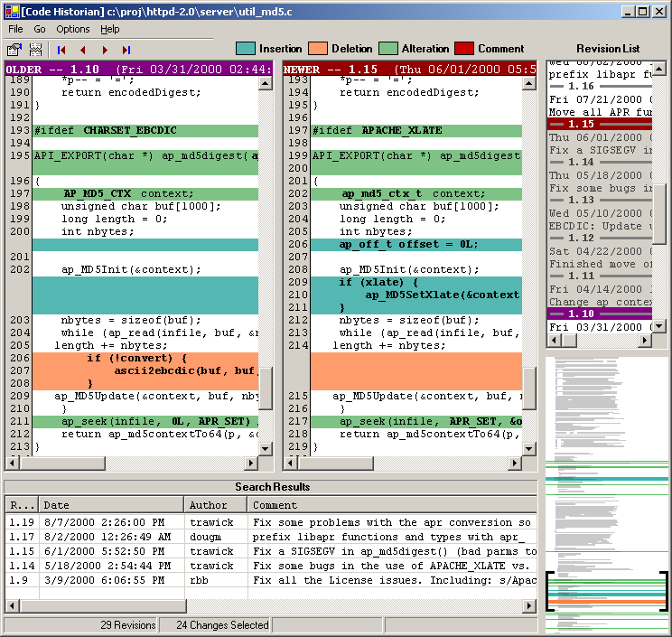672x637 pixels.
Task: Select revision 1.15 in the Revision List
Action: 600,124
